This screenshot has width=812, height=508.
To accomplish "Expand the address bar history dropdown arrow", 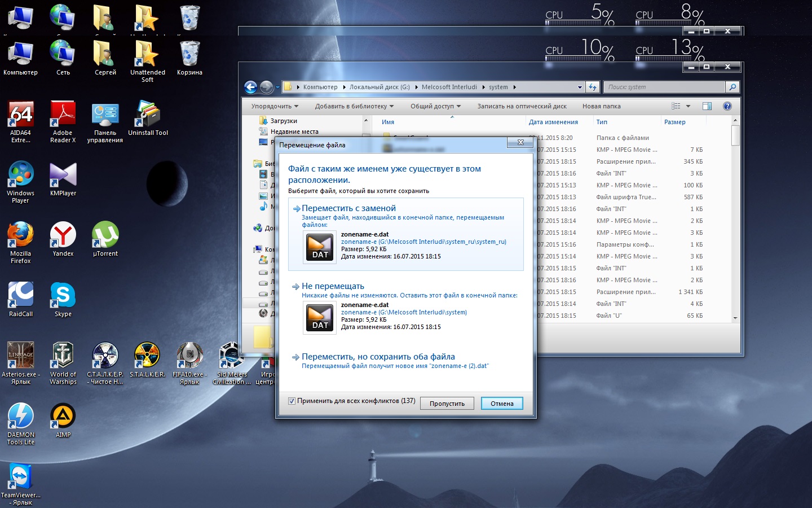I will pyautogui.click(x=580, y=87).
